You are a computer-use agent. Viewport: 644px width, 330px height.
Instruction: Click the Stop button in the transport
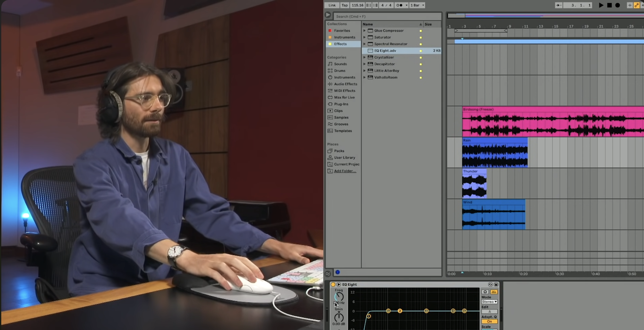click(609, 5)
